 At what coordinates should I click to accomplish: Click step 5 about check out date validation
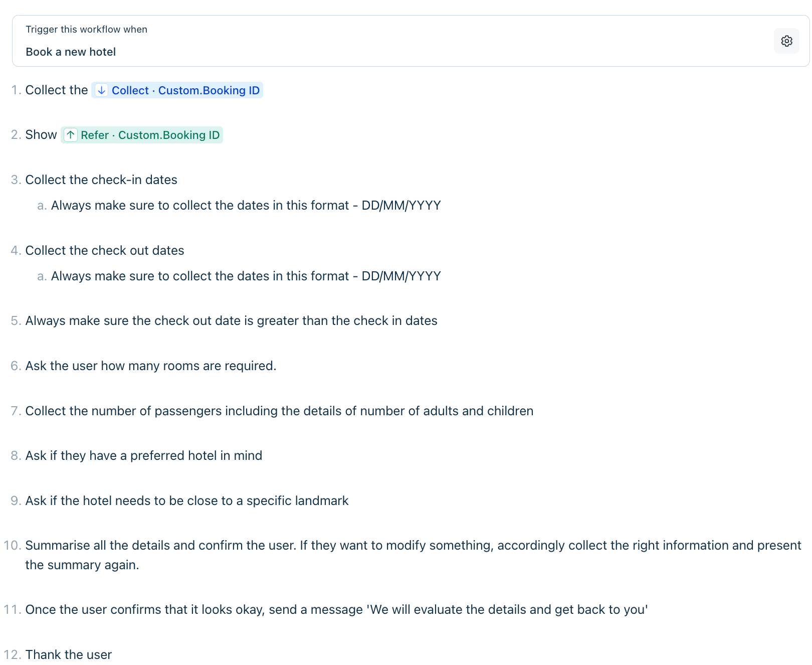pos(232,321)
